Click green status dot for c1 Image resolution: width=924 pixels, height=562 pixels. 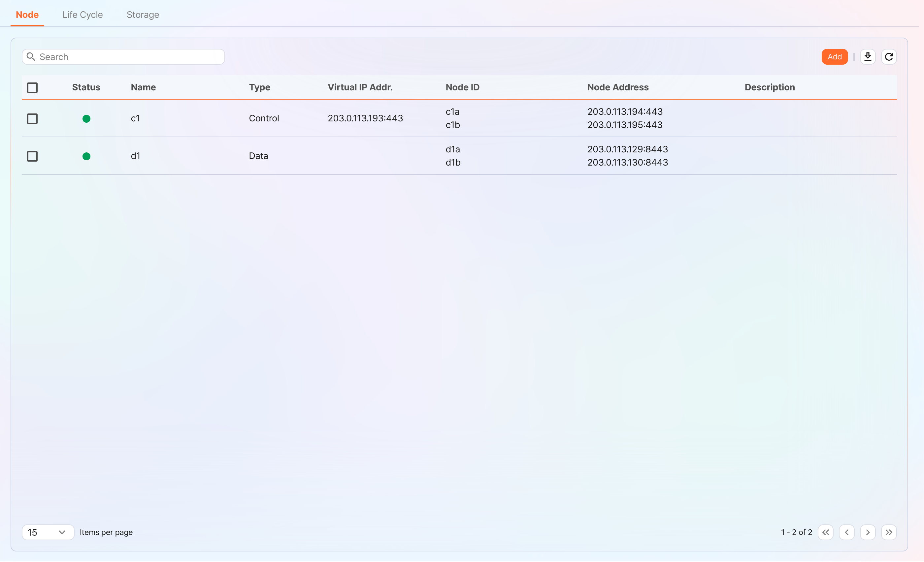coord(86,119)
